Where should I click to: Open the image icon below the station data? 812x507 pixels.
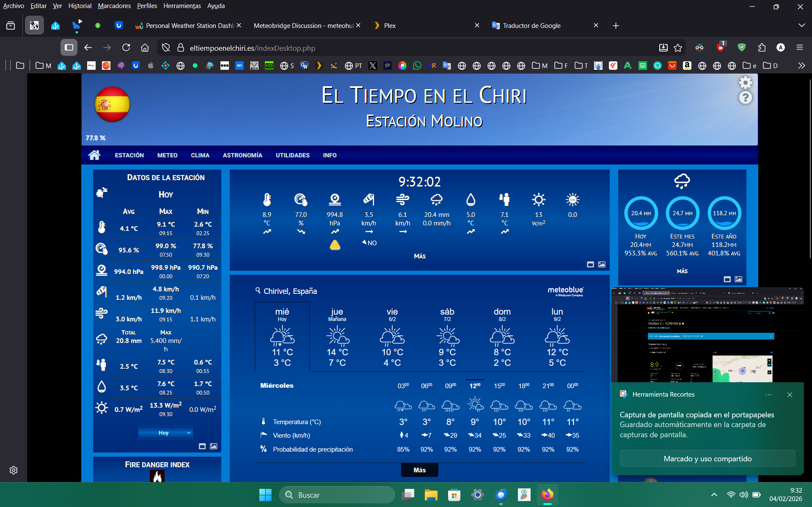pos(213,446)
